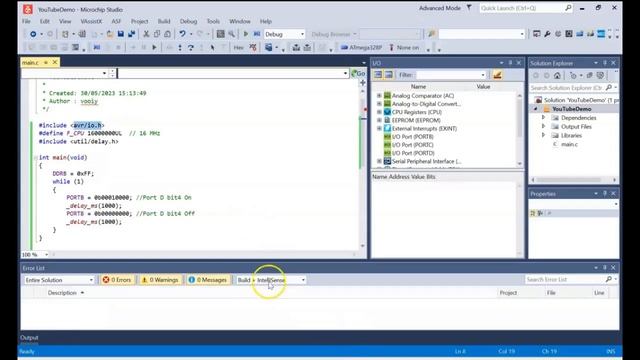
Task: Click the Device Programming wrench icon
Action: (x=547, y=34)
